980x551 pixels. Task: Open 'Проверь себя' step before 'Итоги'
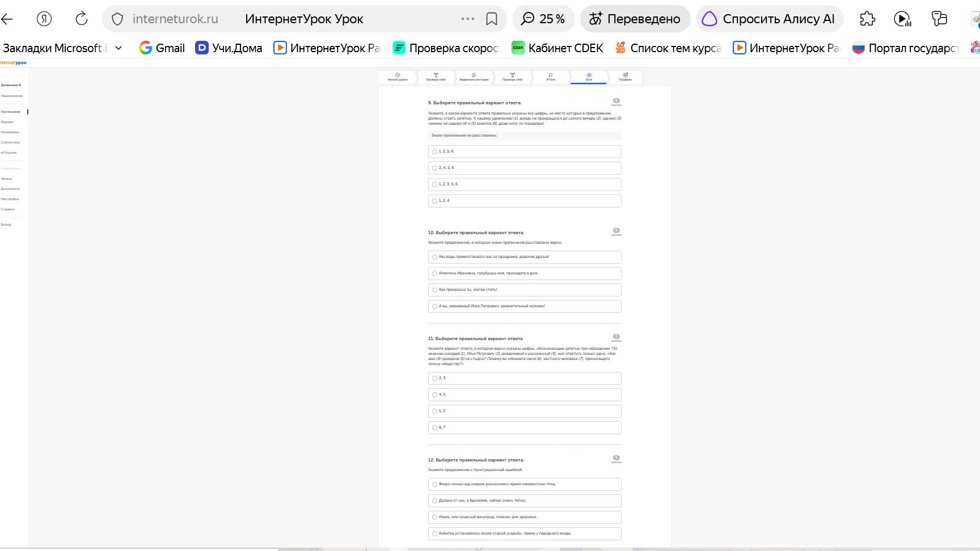click(x=512, y=77)
